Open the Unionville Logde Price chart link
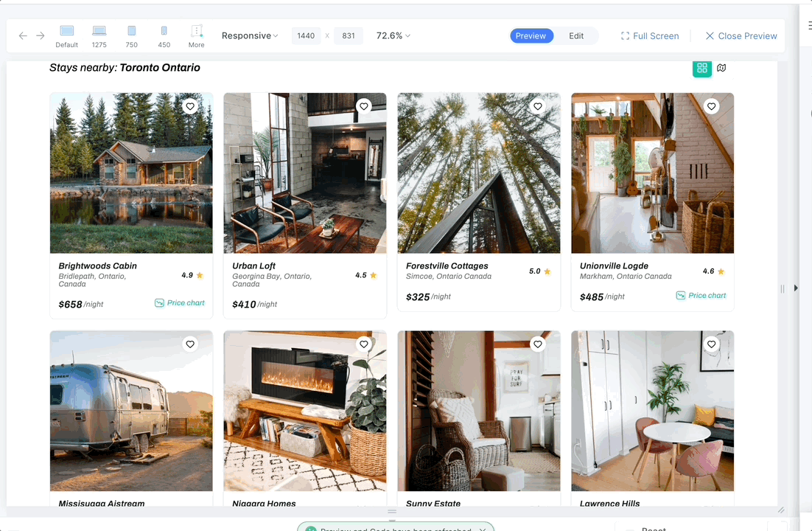 coord(701,296)
